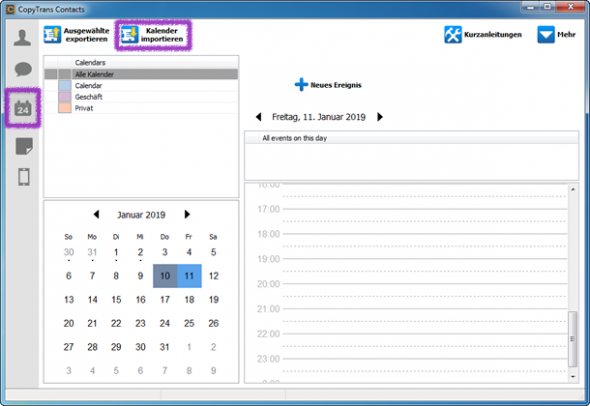Click the purple Geschäft color swatch

pos(65,97)
